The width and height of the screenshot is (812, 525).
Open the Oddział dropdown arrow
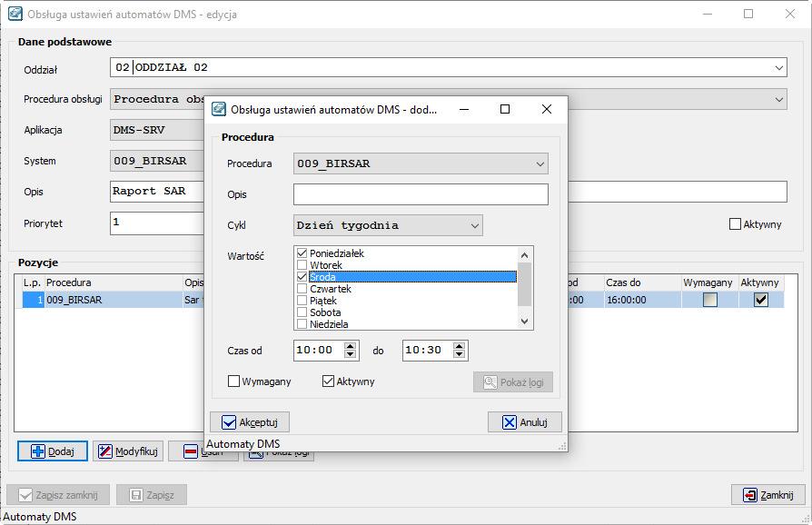pos(779,67)
